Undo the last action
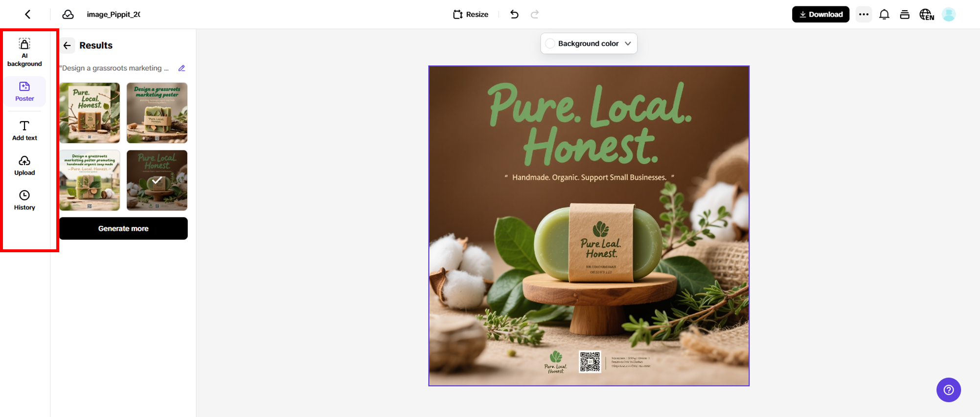This screenshot has height=417, width=980. (514, 14)
